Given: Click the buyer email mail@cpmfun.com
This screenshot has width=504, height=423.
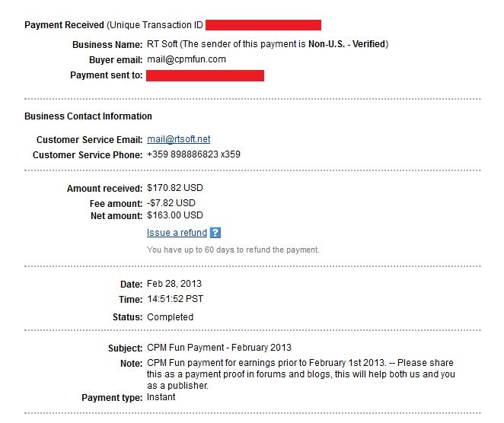Looking at the screenshot, I should (x=187, y=59).
